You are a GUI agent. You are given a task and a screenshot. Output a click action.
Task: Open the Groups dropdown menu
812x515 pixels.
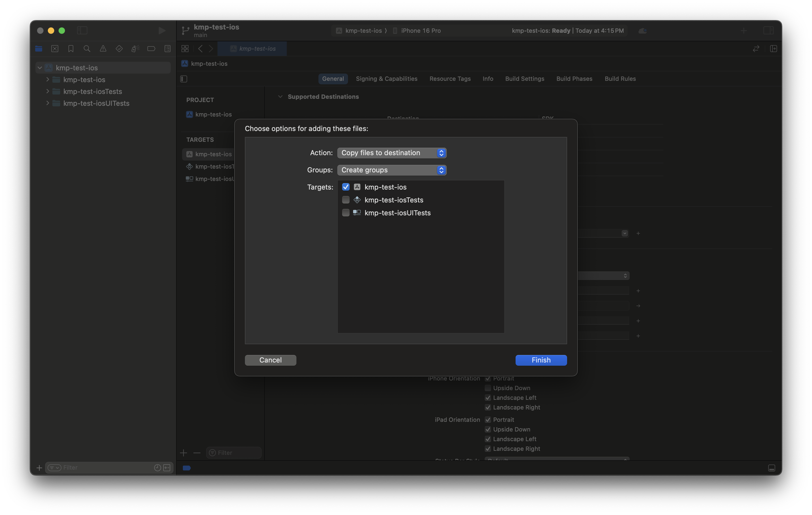coord(392,170)
